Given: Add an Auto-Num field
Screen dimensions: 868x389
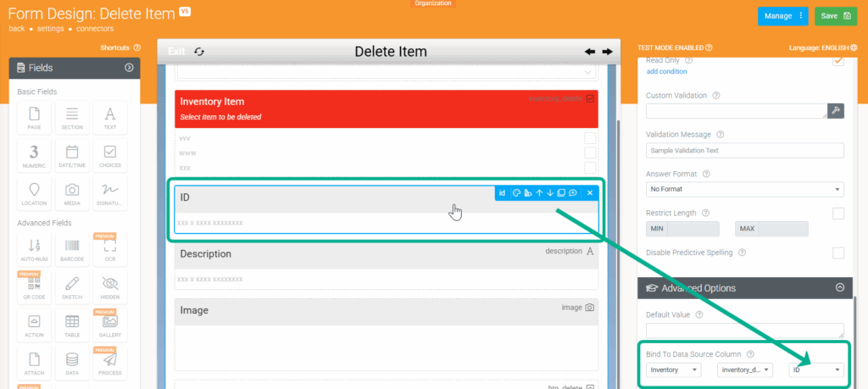Looking at the screenshot, I should tap(34, 250).
